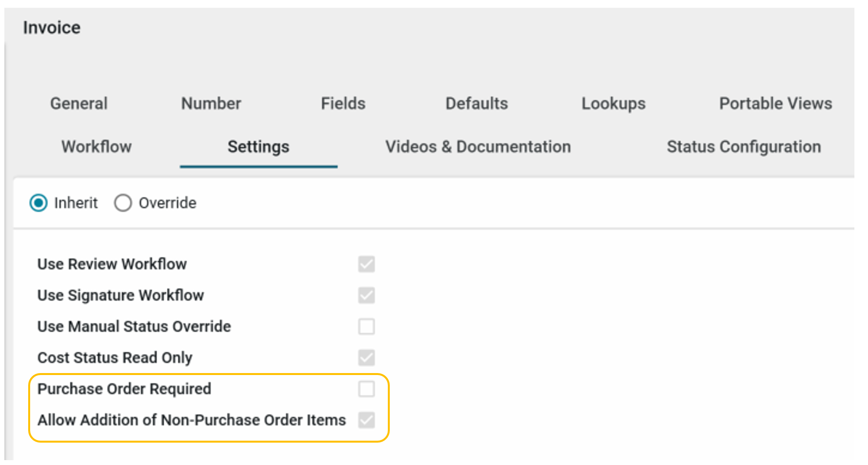This screenshot has width=868, height=465.
Task: Click the Purchase Order Required label text
Action: pos(124,389)
